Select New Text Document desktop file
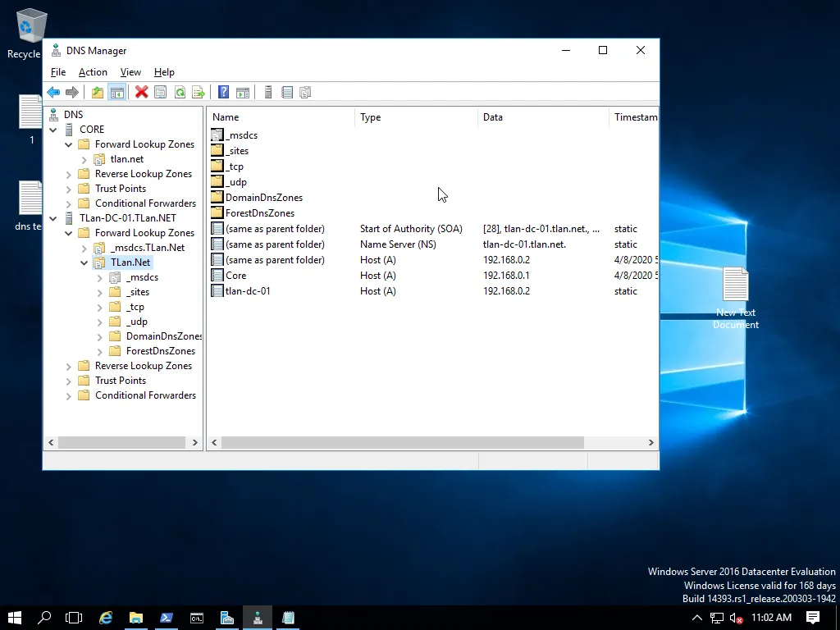This screenshot has height=630, width=840. coord(736,298)
